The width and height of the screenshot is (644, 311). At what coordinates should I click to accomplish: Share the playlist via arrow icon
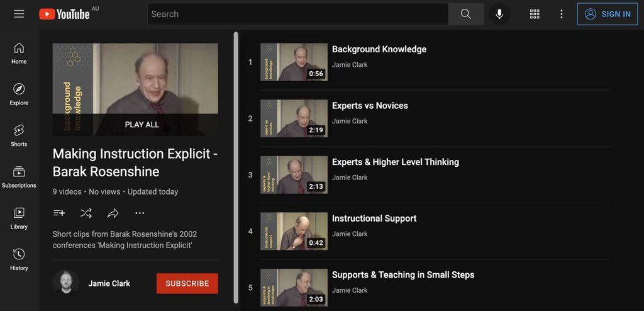[113, 213]
